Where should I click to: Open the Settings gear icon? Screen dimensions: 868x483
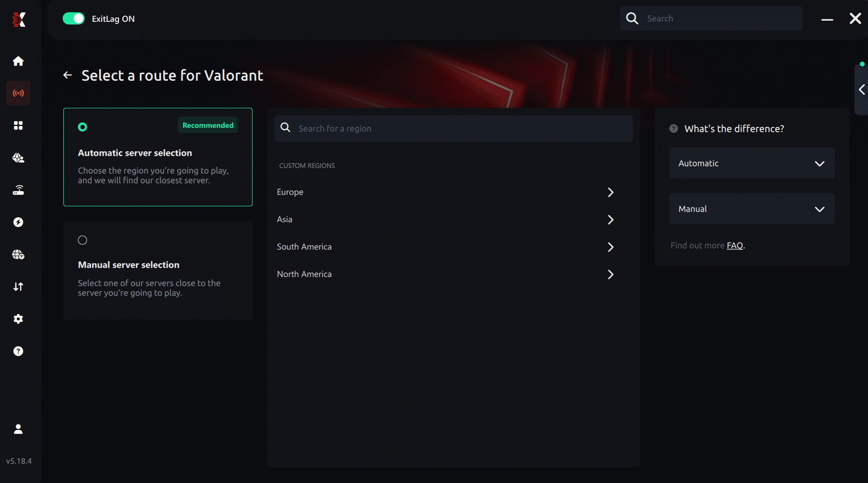point(18,319)
